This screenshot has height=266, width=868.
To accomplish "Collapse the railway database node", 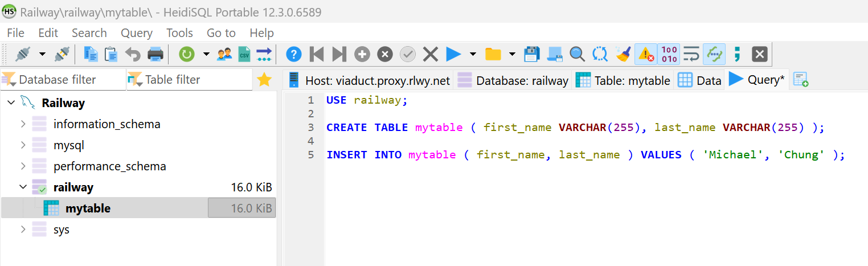I will (23, 187).
